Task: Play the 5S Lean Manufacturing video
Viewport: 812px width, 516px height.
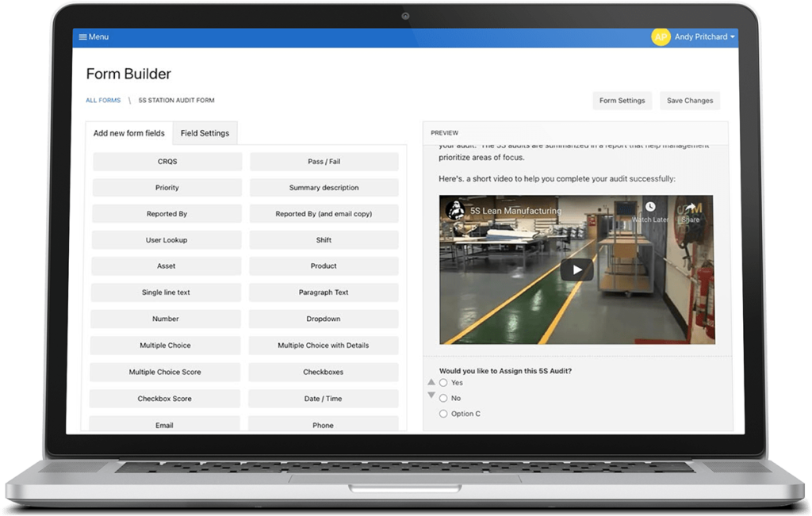Action: 576,269
